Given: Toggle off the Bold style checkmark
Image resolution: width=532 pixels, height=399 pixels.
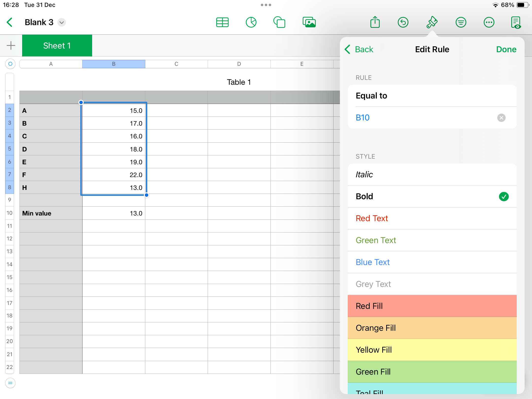Looking at the screenshot, I should coord(504,197).
